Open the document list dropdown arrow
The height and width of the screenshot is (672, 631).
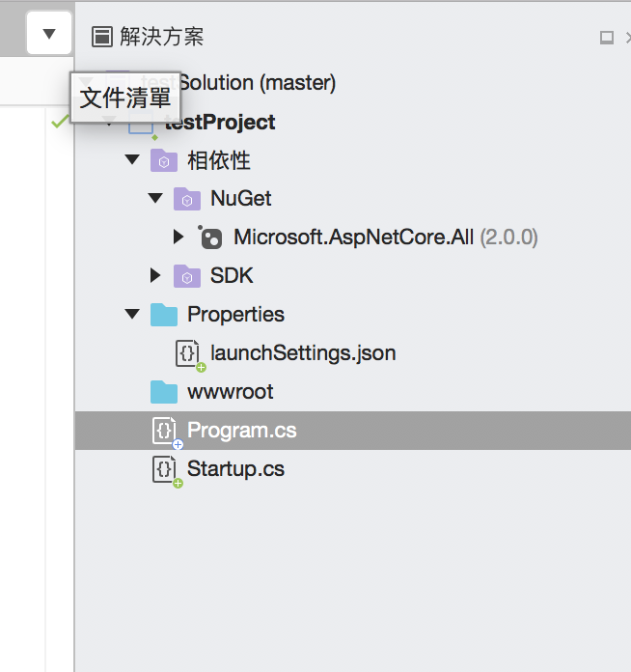click(49, 34)
